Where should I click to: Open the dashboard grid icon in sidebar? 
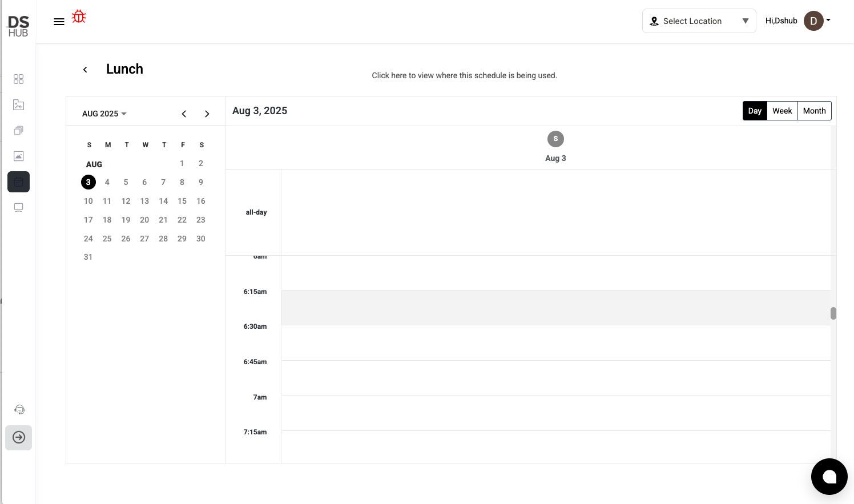pos(18,79)
